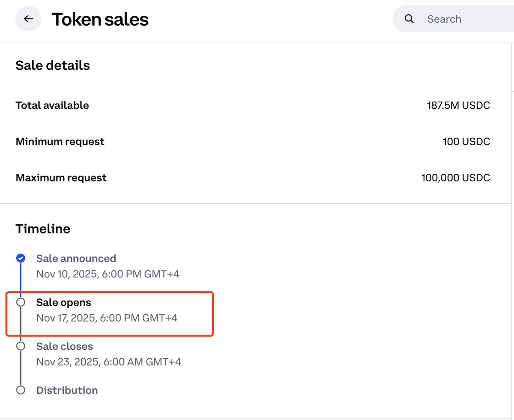Image resolution: width=514 pixels, height=420 pixels.
Task: Click the Sale closes timeline circle
Action: click(x=20, y=346)
